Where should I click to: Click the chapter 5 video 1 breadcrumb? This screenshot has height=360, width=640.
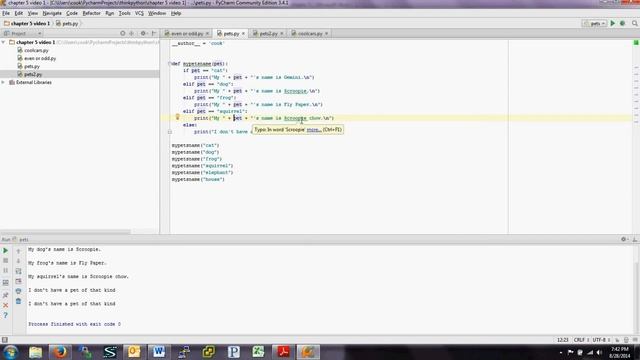click(27, 24)
